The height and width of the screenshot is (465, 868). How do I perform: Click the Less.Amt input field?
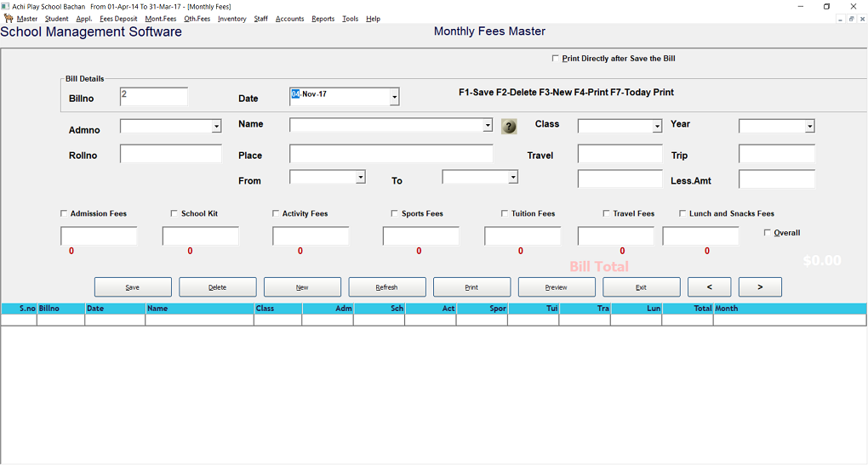tap(776, 179)
